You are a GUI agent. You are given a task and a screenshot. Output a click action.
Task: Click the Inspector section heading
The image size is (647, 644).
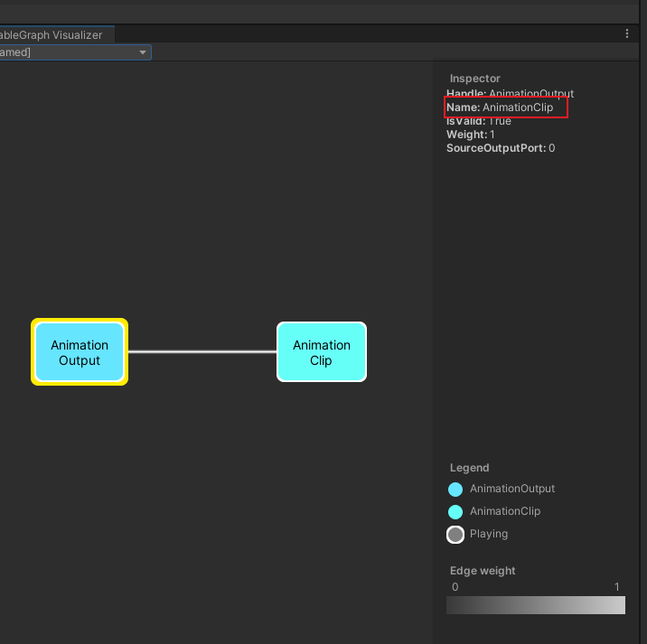pos(474,79)
